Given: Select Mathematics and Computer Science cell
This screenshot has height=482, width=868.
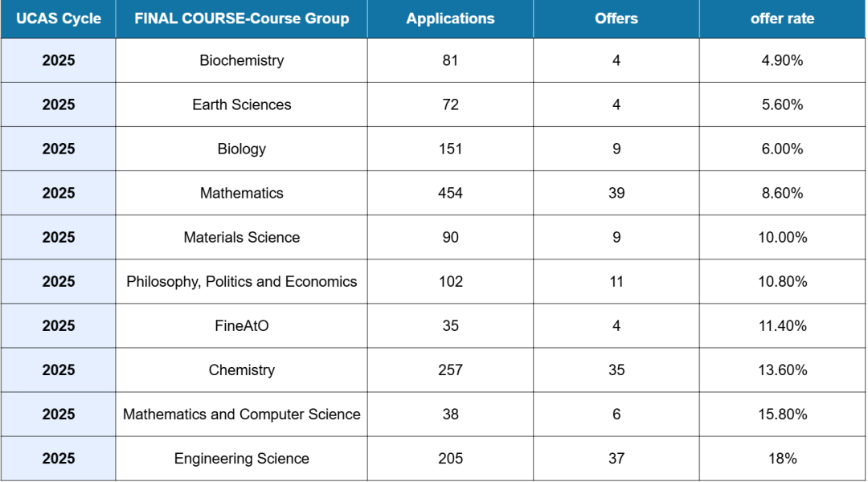Looking at the screenshot, I should pyautogui.click(x=242, y=414).
